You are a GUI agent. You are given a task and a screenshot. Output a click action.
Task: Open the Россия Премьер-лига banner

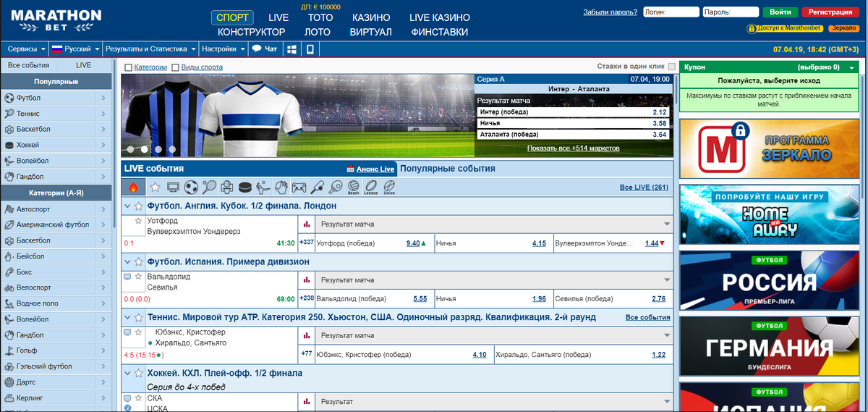point(769,281)
